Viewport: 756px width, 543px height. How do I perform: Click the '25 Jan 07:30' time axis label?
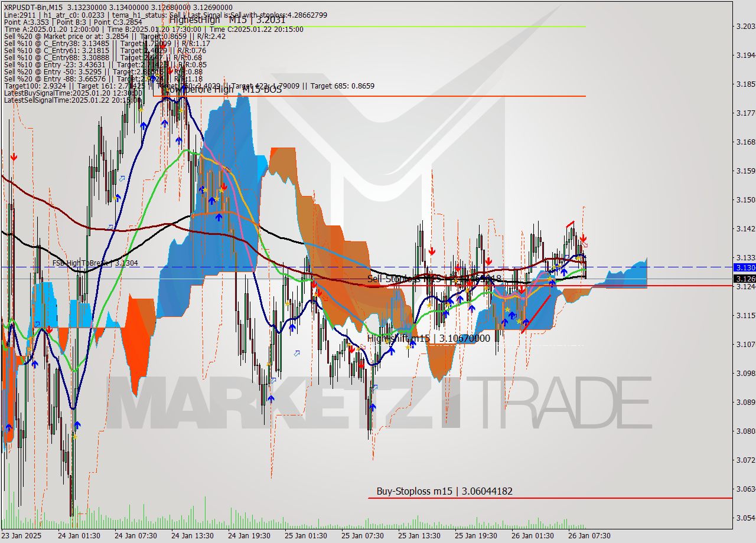click(x=362, y=536)
